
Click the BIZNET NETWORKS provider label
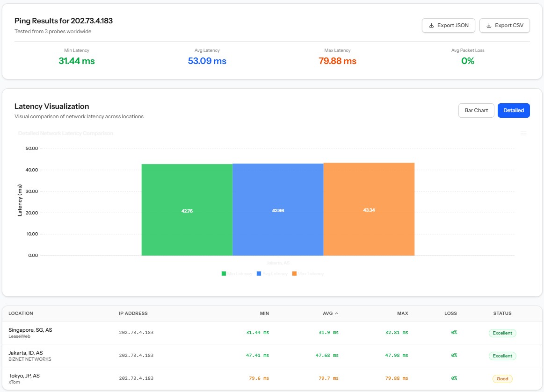point(30,359)
